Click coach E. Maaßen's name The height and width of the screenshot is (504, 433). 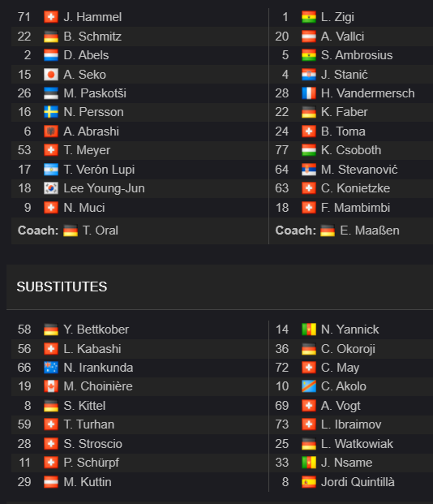pos(370,230)
